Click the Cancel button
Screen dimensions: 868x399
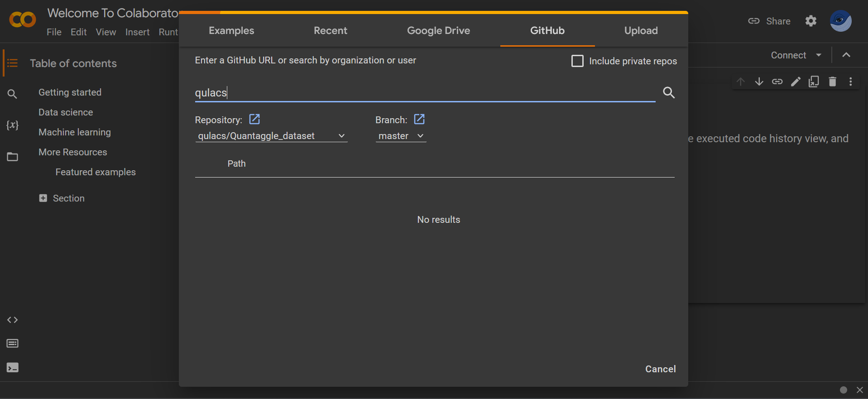(660, 369)
